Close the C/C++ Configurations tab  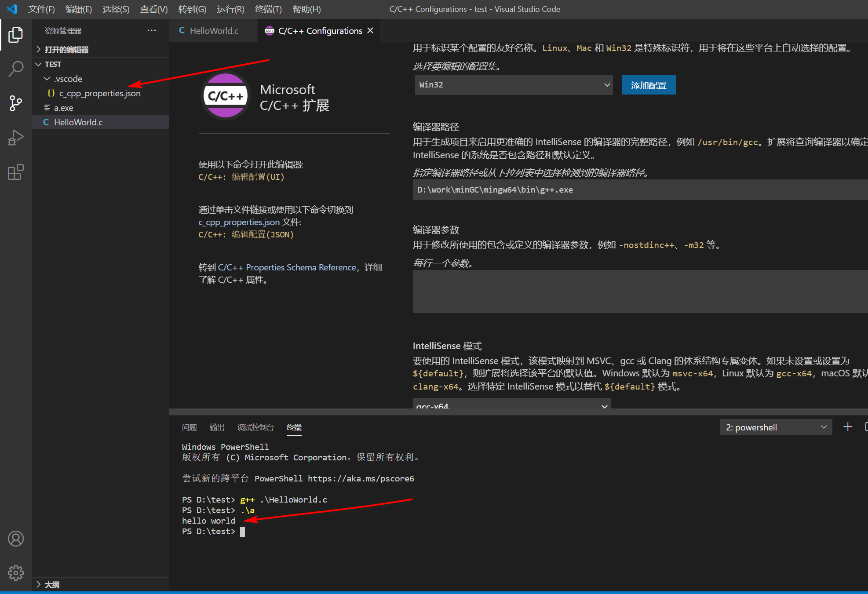point(370,30)
